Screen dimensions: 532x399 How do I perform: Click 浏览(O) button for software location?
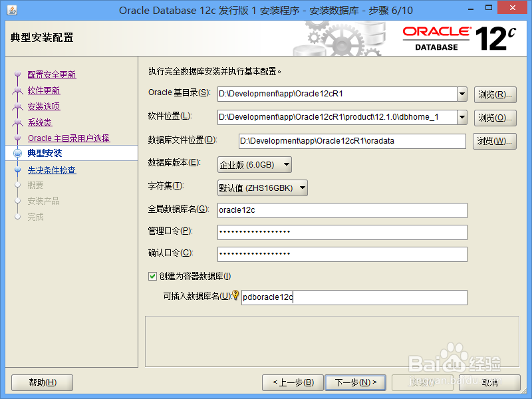(x=495, y=118)
